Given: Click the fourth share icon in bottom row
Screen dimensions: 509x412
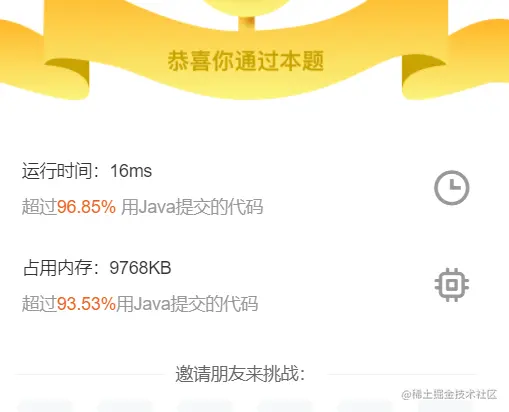Looking at the screenshot, I should coord(285,406).
